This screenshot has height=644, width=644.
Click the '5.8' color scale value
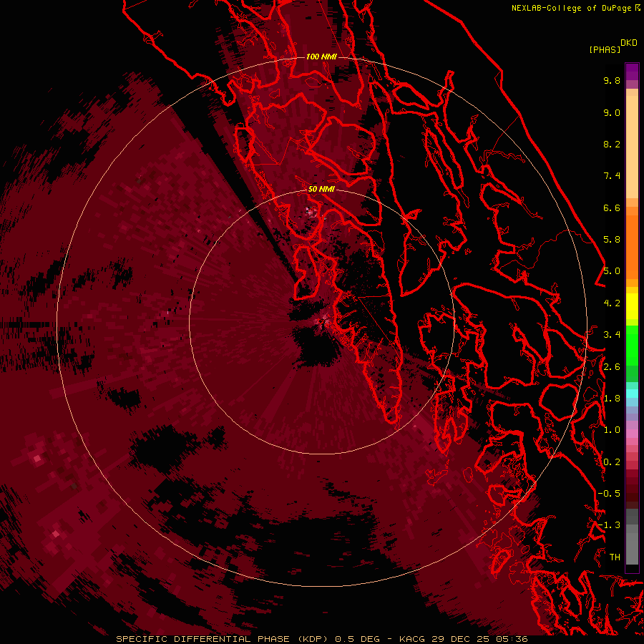(x=612, y=240)
